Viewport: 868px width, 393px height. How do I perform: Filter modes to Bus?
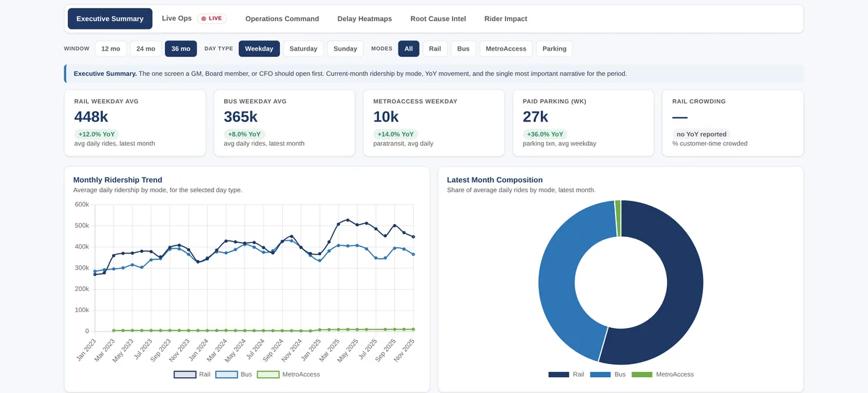click(463, 48)
